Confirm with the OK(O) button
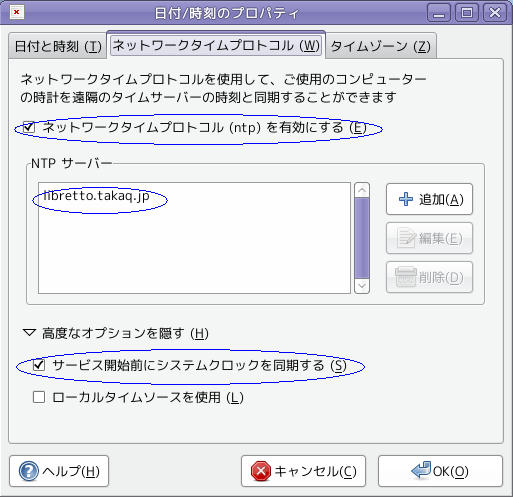The height and width of the screenshot is (497, 513). point(440,471)
